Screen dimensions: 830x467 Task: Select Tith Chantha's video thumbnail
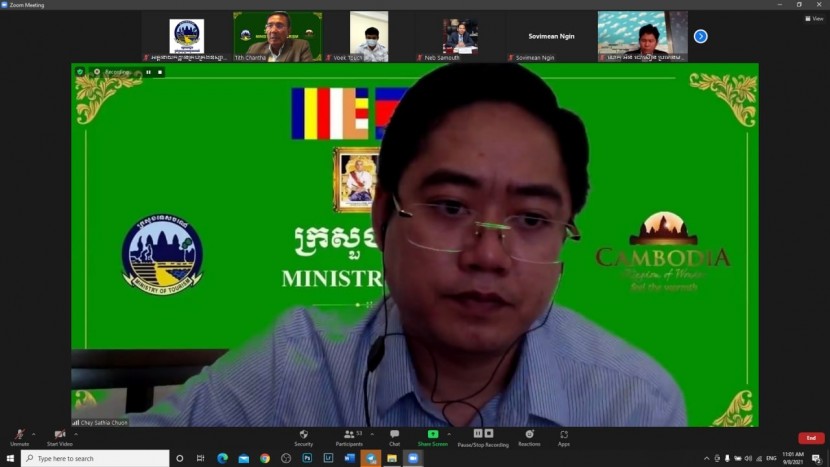277,36
